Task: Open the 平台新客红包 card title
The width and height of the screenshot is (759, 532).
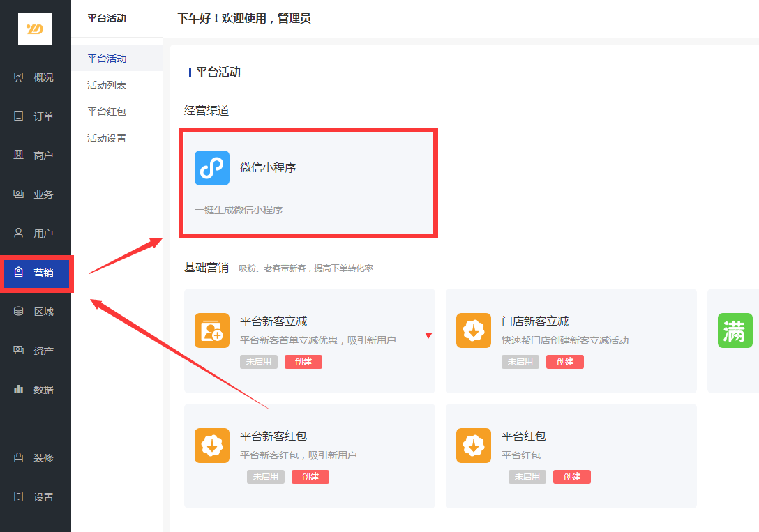Action: [273, 436]
